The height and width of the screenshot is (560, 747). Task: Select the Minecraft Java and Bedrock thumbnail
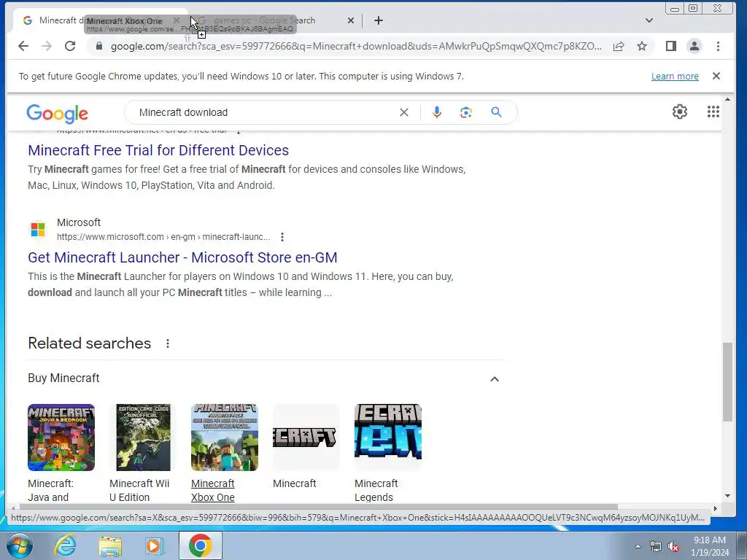click(x=61, y=437)
